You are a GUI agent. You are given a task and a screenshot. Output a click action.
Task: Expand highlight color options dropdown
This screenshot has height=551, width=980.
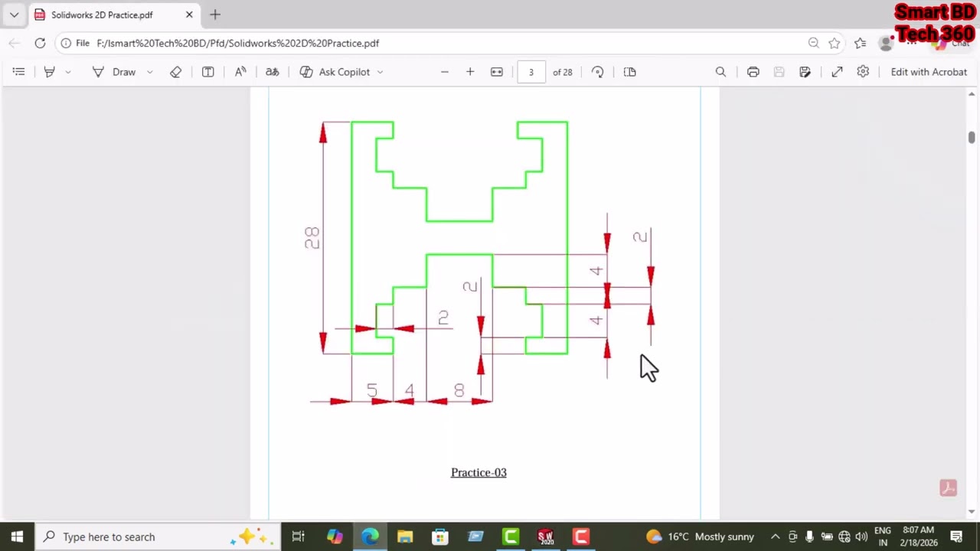point(68,72)
